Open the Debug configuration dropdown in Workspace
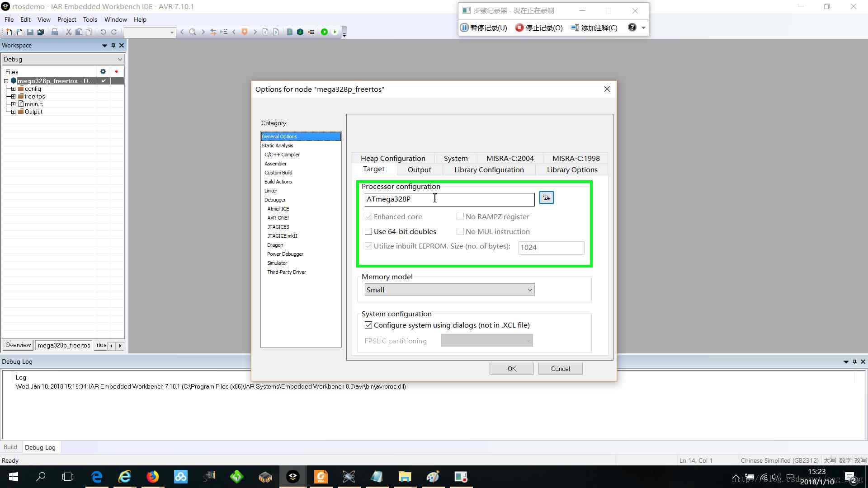The height and width of the screenshot is (488, 868). [63, 59]
